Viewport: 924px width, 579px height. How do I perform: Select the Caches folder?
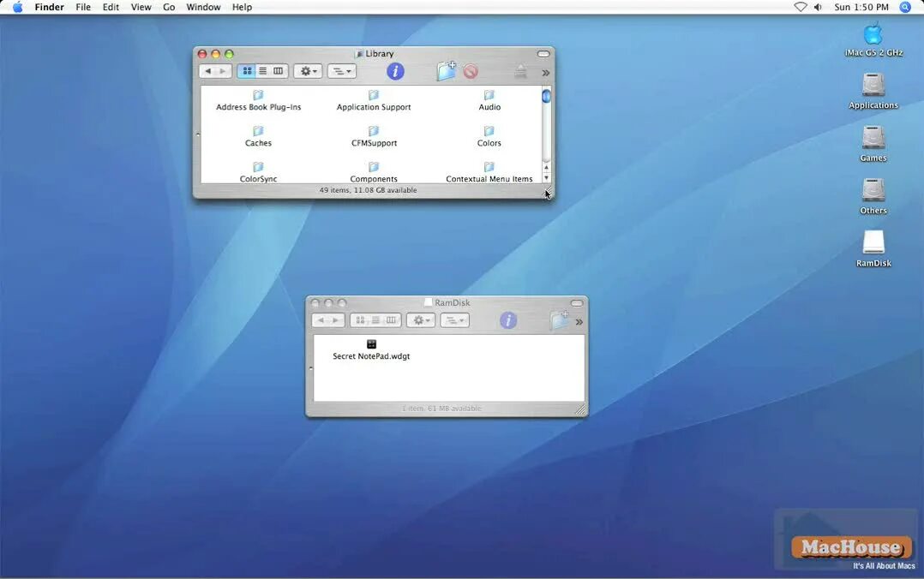[x=258, y=137]
